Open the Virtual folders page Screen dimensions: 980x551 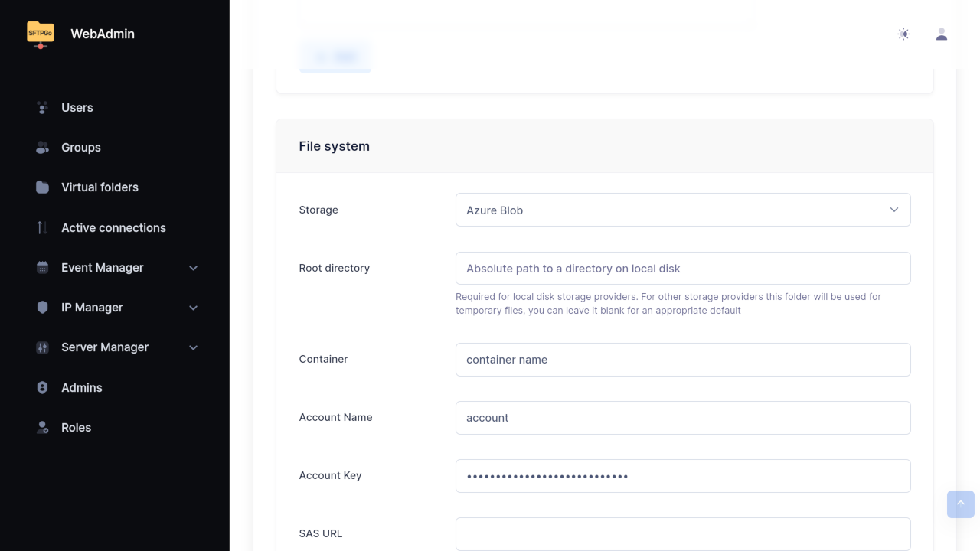point(100,187)
